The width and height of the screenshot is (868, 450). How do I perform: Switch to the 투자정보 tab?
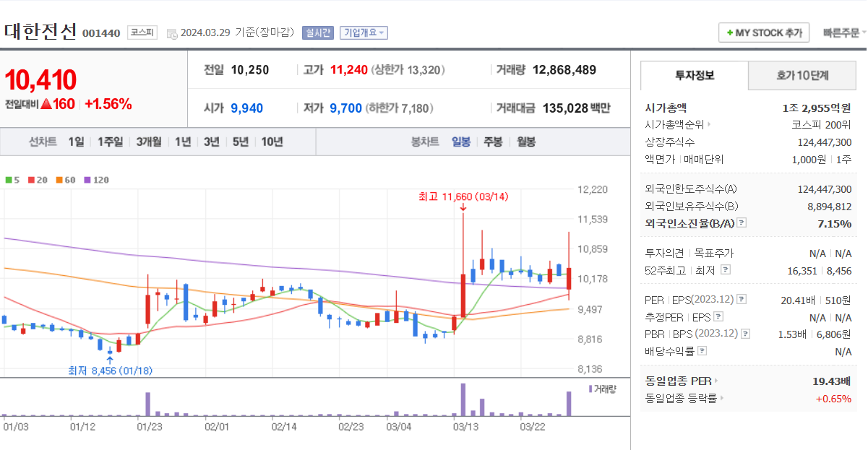point(695,75)
